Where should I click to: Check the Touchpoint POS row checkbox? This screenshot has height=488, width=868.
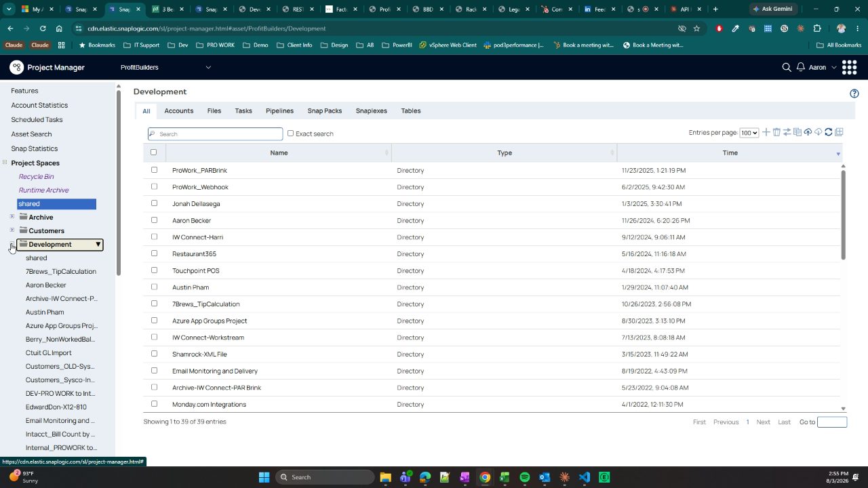coord(154,270)
